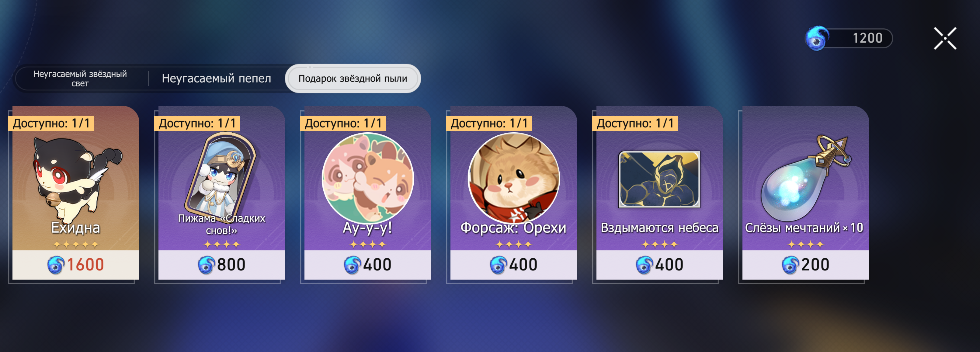This screenshot has height=352, width=980.
Task: Click the Доступно: 1/1 label on Ехидна
Action: [51, 123]
